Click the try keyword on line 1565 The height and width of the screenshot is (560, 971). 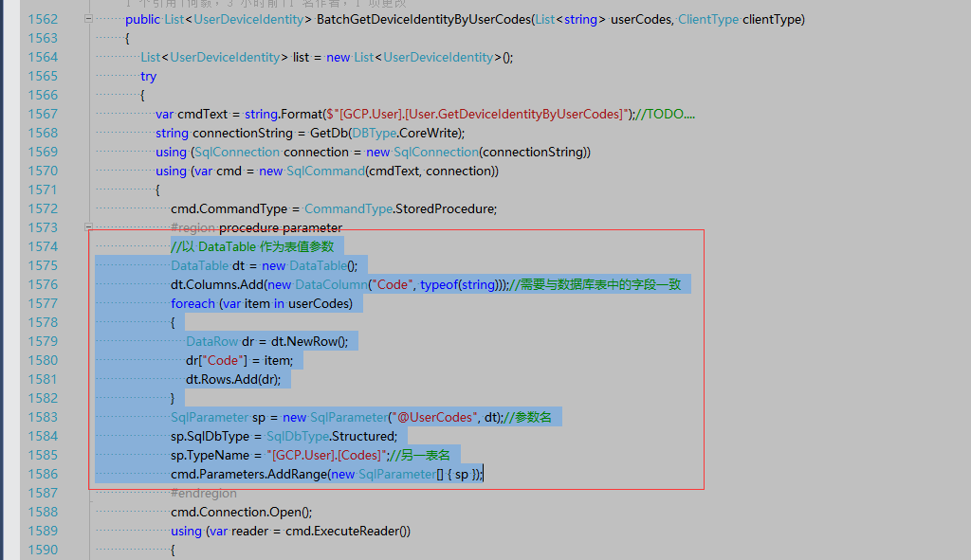[149, 76]
